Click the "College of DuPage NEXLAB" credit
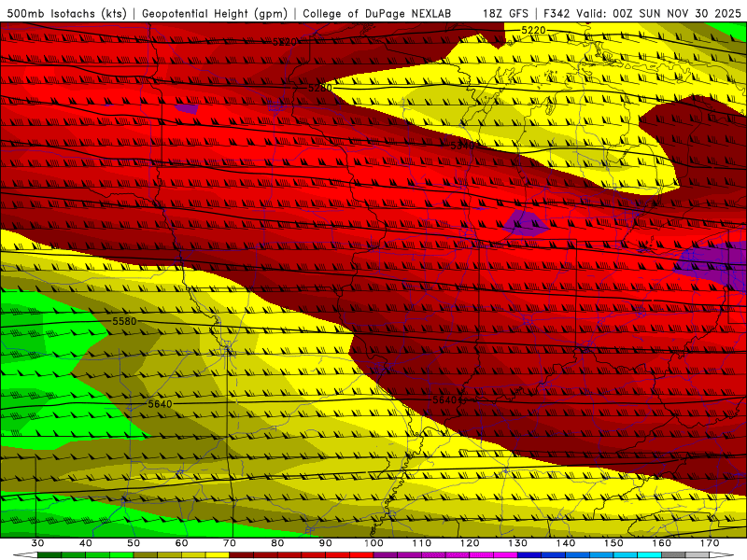 click(377, 13)
